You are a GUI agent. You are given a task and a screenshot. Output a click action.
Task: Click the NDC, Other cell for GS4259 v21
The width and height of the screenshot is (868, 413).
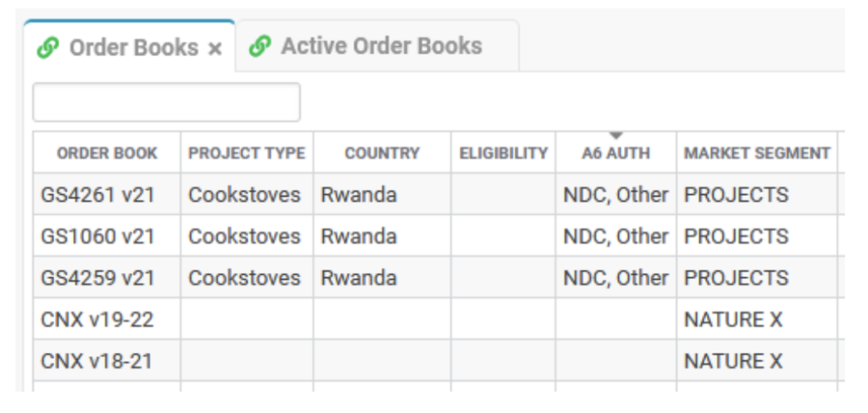tap(616, 278)
